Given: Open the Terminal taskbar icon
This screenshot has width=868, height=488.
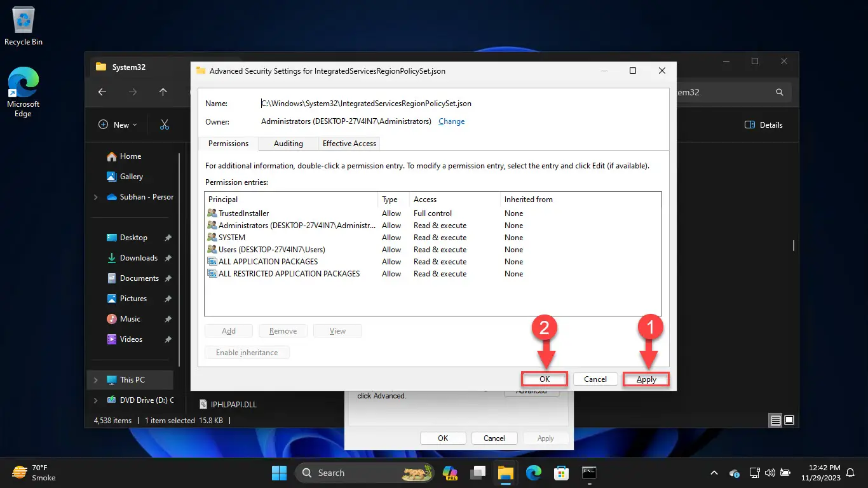Looking at the screenshot, I should (x=590, y=473).
